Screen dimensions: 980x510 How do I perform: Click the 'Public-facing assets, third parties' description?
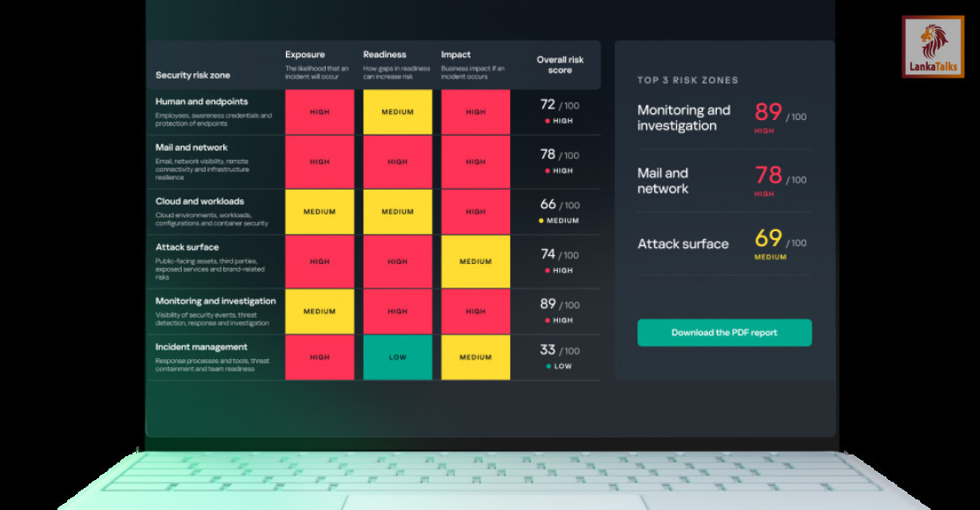click(x=210, y=269)
